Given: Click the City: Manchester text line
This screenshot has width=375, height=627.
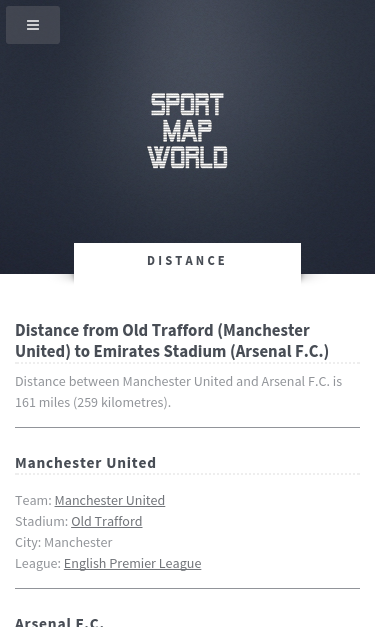Looking at the screenshot, I should (x=64, y=543).
